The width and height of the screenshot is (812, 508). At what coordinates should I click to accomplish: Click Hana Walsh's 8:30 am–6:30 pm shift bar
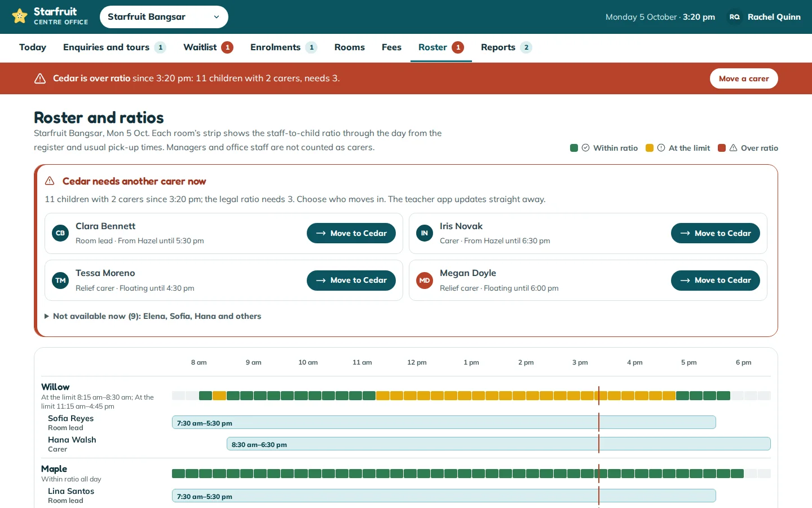(498, 444)
